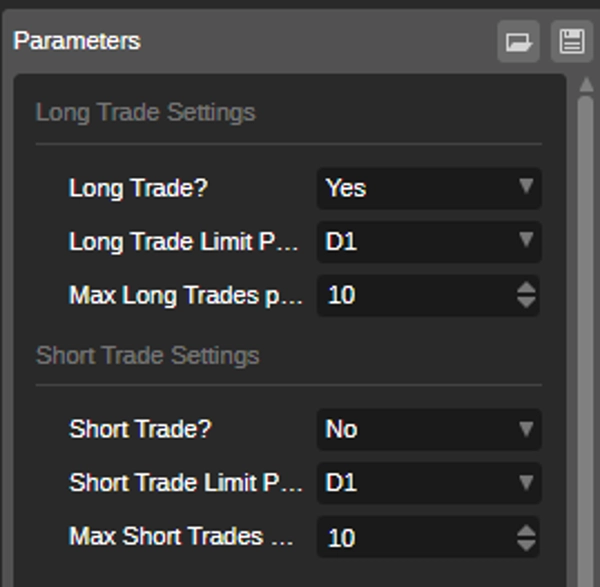Click the "Long Trade?" parameter label

coord(138,188)
